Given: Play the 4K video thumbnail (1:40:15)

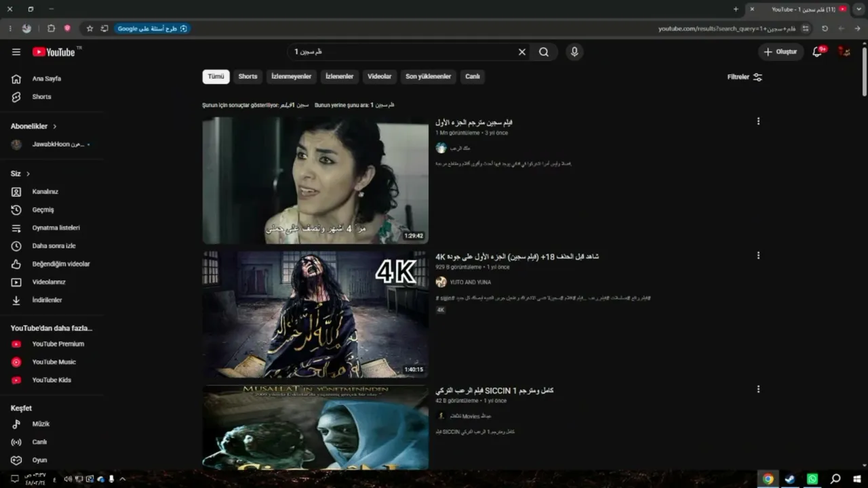Looking at the screenshot, I should pos(315,314).
